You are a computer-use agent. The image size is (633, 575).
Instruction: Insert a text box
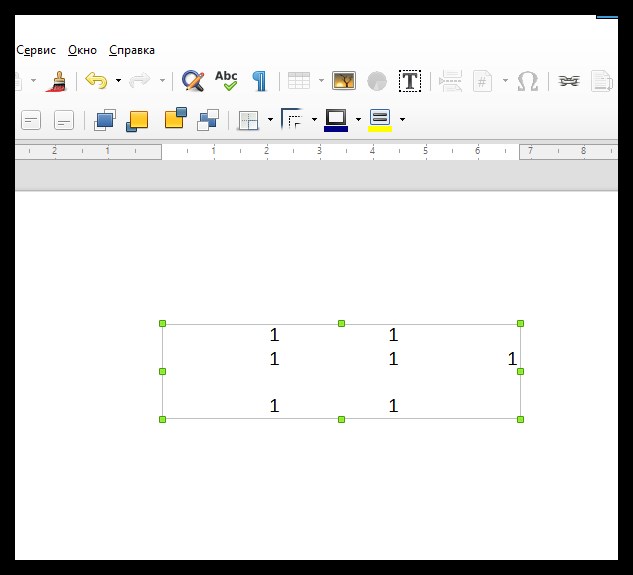tap(410, 81)
